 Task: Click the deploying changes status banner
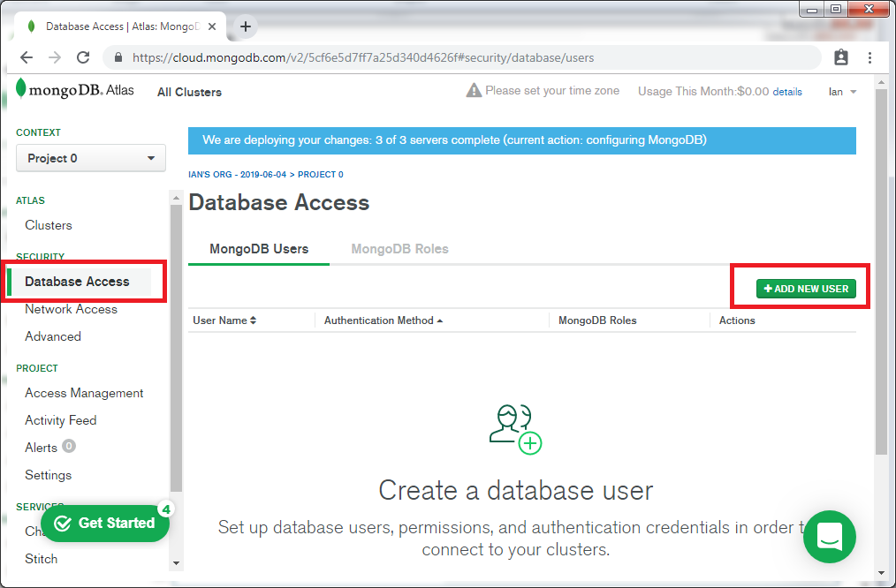521,140
